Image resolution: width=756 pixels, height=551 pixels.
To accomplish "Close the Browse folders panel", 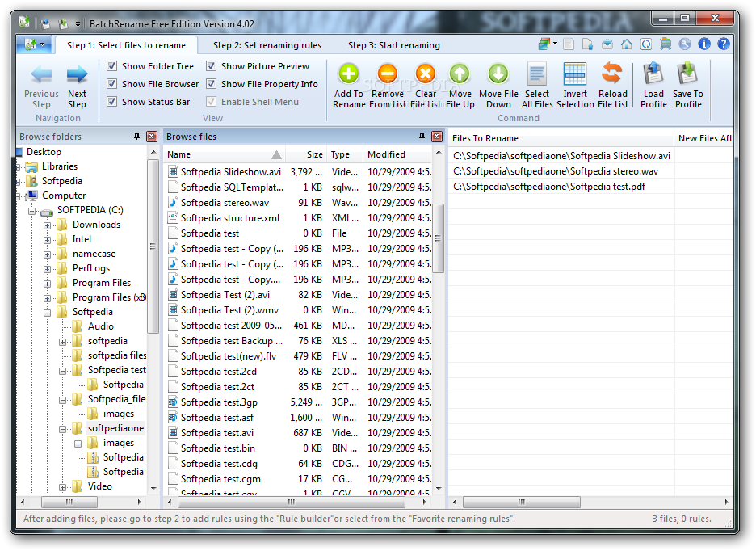I will [x=152, y=137].
